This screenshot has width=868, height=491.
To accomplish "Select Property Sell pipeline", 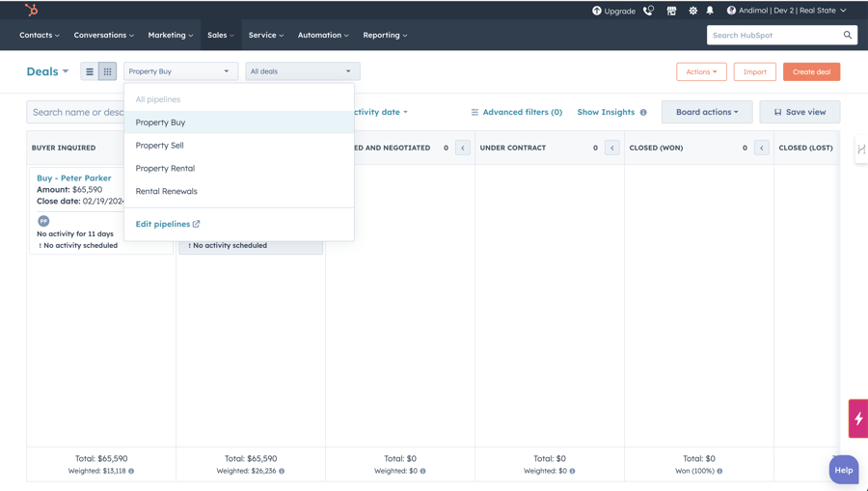I will click(x=160, y=146).
